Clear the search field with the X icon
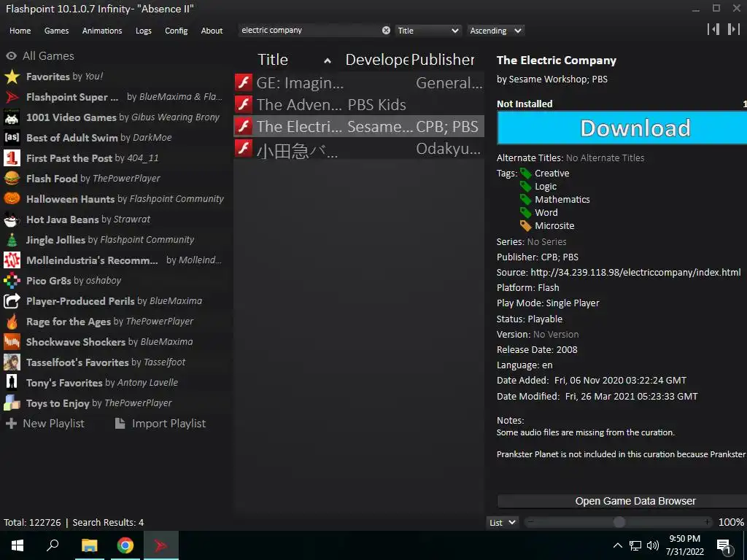Screen dimensions: 747x560 point(386,31)
